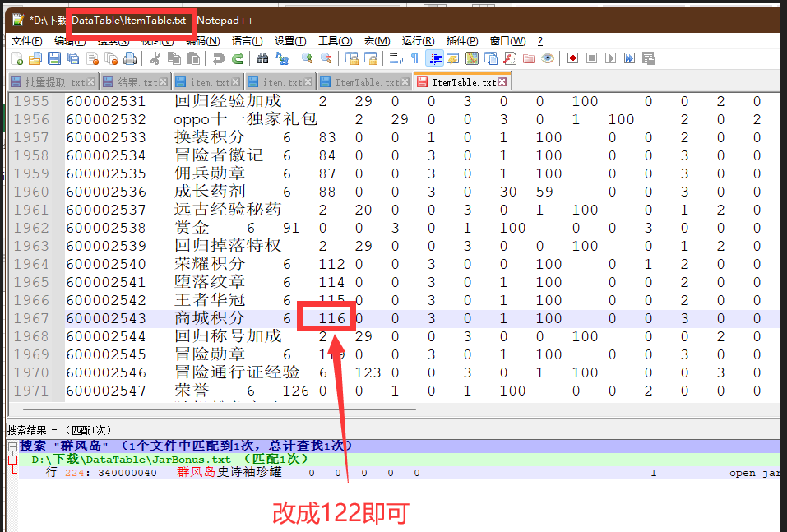
Task: Click the 搜索结果 panel title
Action: [x=58, y=430]
